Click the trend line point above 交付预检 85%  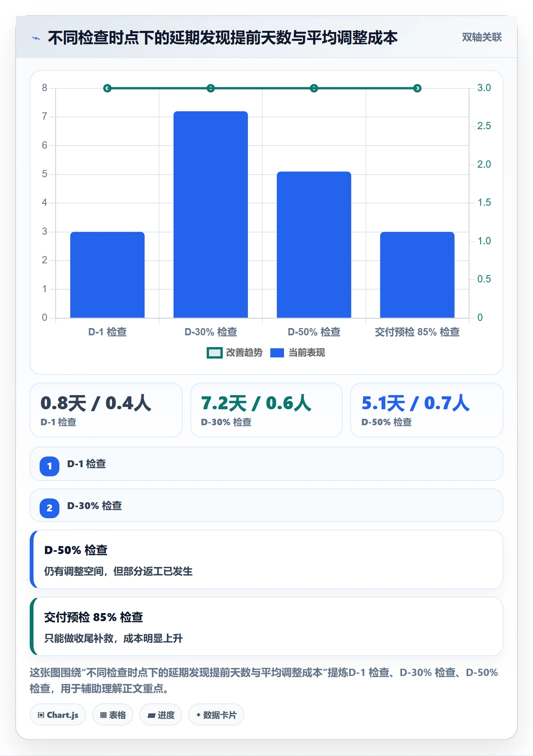[x=417, y=88]
